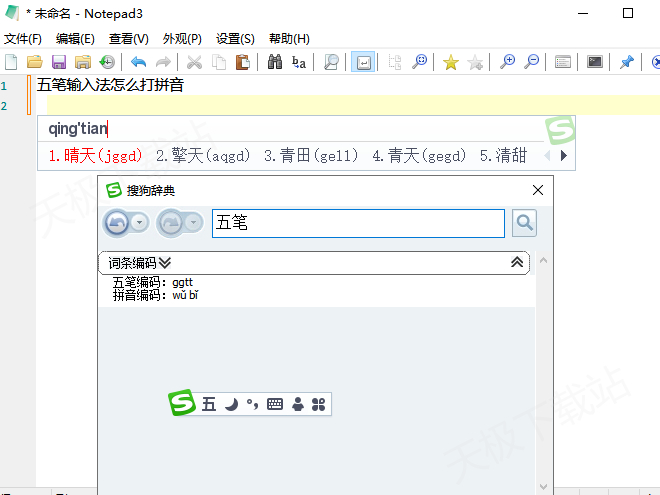The height and width of the screenshot is (495, 660).
Task: Select candidate 3. 青田(gell)
Action: pos(311,156)
